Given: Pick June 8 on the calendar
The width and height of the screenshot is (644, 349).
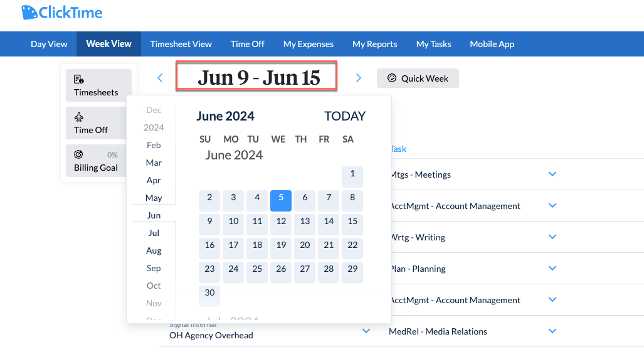Looking at the screenshot, I should pos(352,201).
